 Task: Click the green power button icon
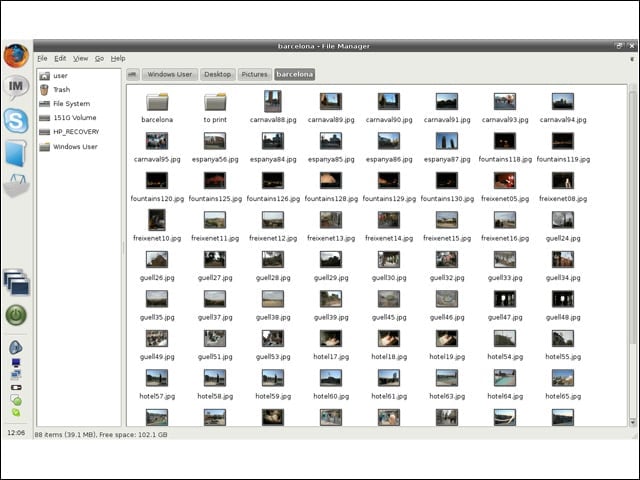tap(16, 315)
